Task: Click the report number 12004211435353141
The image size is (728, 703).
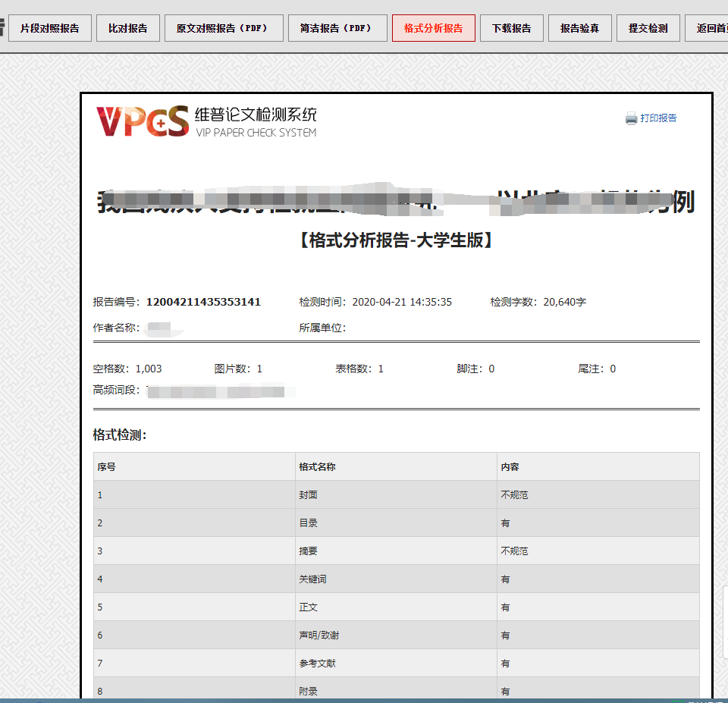Action: click(x=203, y=302)
